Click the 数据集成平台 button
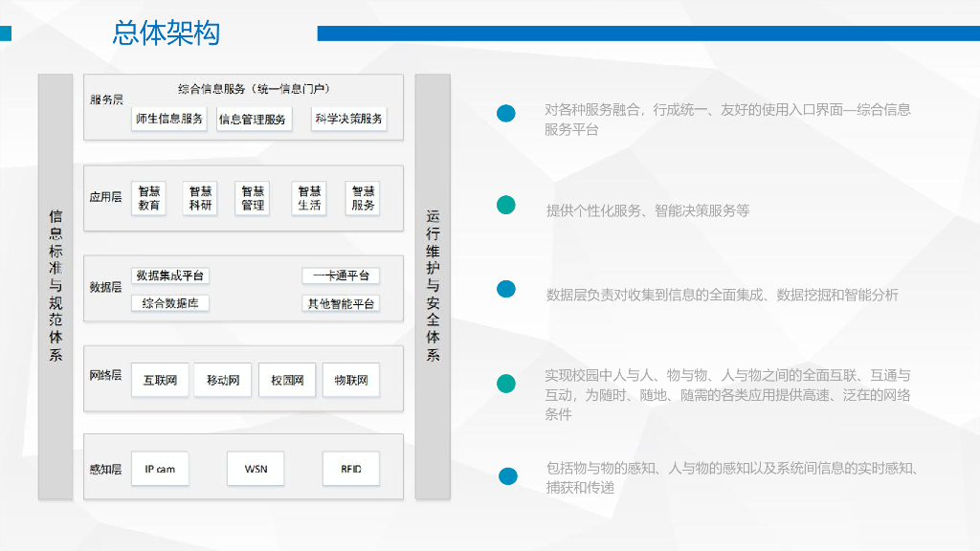The width and height of the screenshot is (980, 551). coord(169,275)
